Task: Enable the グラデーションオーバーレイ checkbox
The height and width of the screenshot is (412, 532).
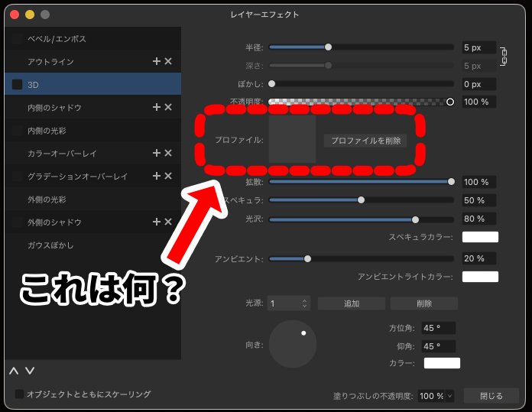Action: (x=17, y=176)
